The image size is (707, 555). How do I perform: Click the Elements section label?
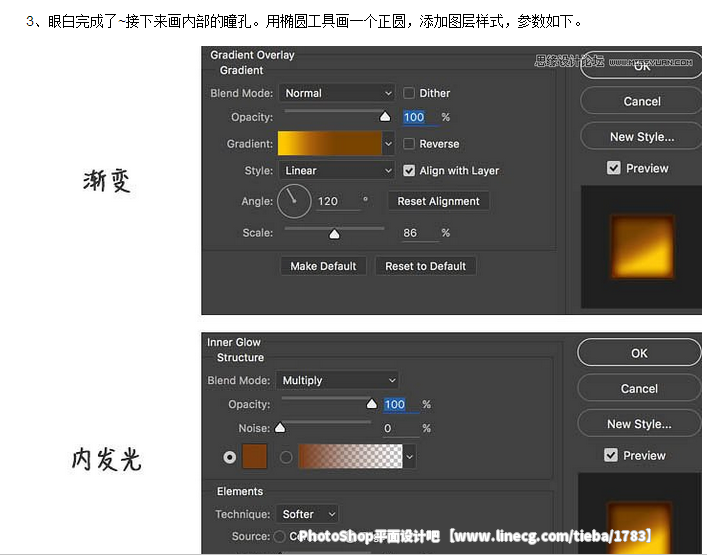click(240, 491)
